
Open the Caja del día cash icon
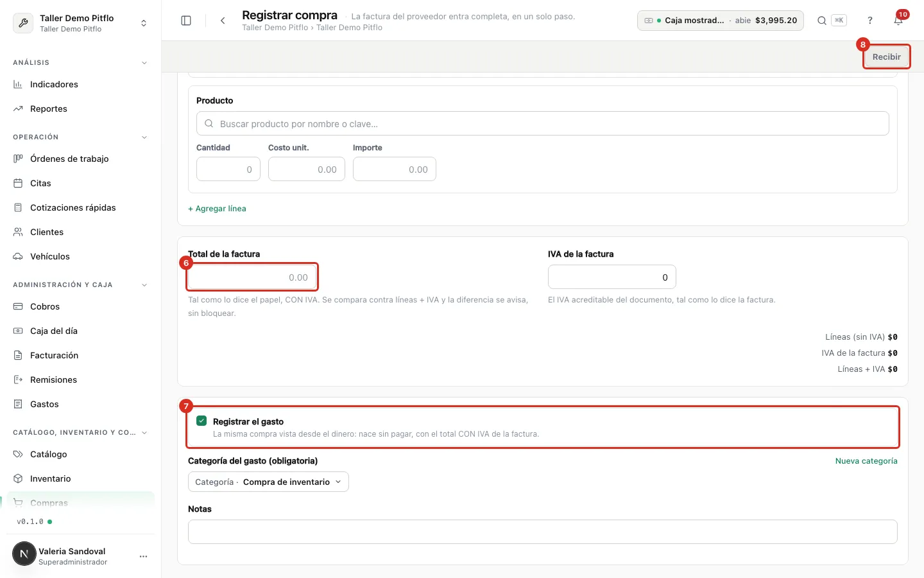(x=18, y=331)
